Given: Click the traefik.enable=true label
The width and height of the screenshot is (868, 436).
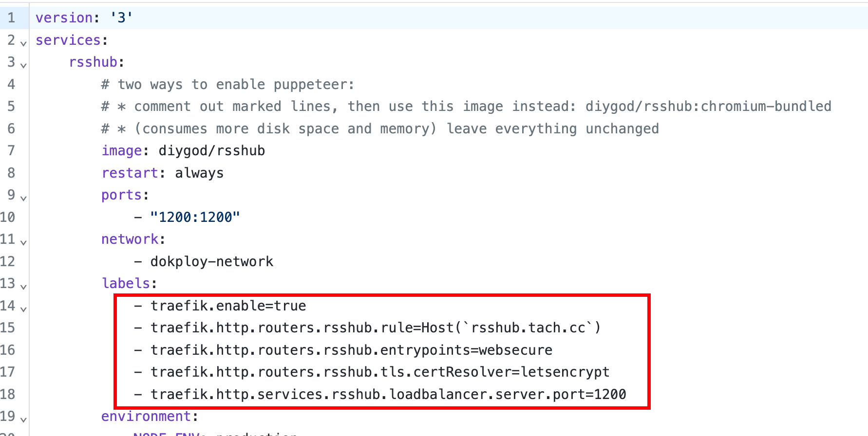Looking at the screenshot, I should click(228, 306).
